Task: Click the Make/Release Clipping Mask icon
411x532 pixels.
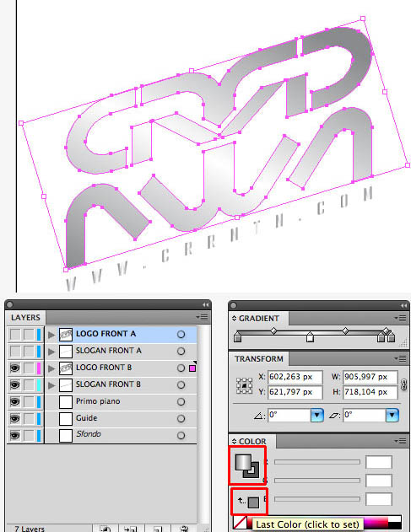Action: (x=105, y=529)
